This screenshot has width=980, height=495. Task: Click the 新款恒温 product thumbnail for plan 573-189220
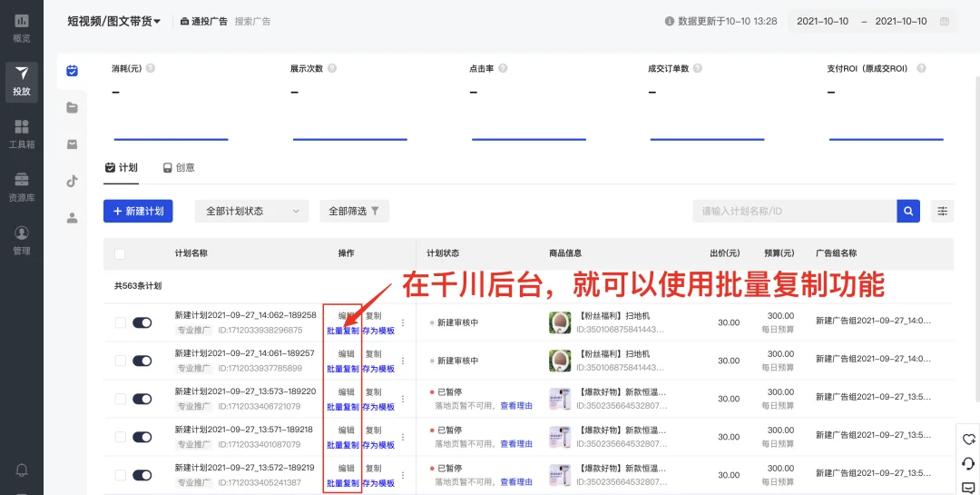click(559, 400)
